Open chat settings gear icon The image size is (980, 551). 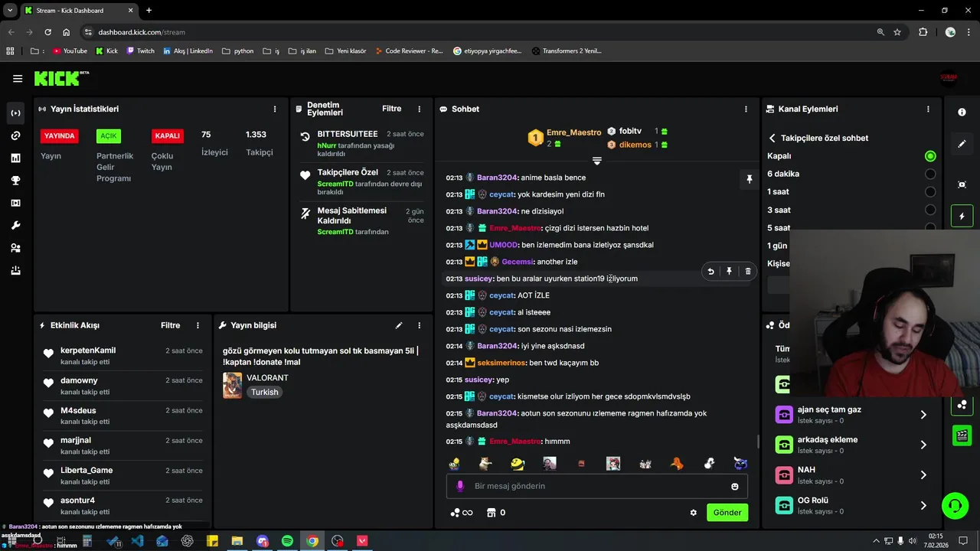(x=694, y=513)
